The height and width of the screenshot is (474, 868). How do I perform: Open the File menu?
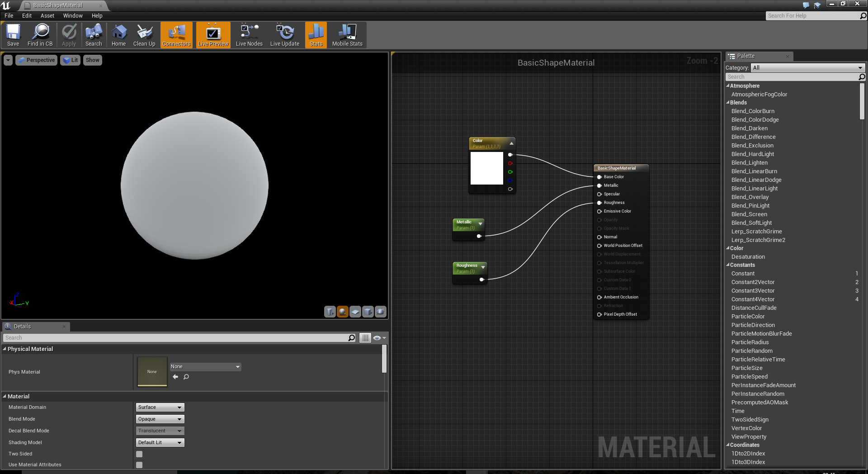click(9, 15)
